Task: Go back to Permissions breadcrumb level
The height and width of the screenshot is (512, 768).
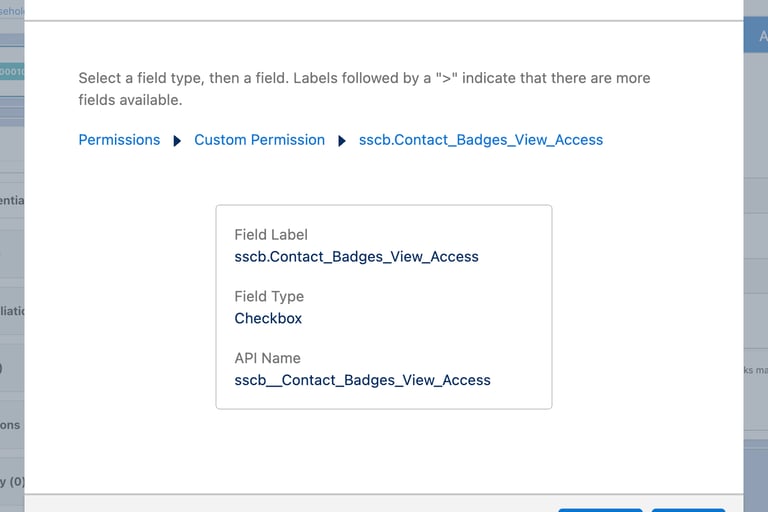Action: point(119,140)
